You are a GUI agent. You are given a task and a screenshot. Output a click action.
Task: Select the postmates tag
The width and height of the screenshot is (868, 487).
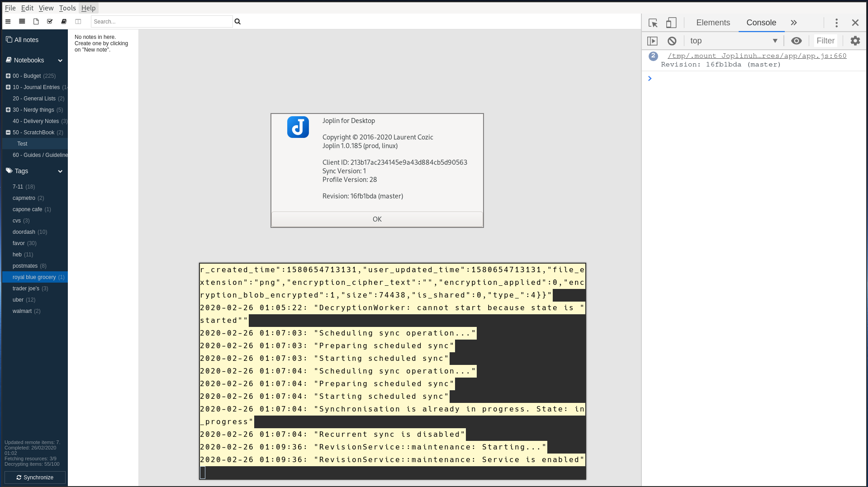pyautogui.click(x=35, y=266)
